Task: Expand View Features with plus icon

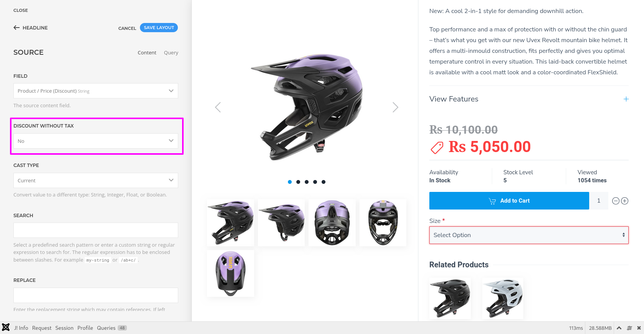Action: pyautogui.click(x=626, y=99)
